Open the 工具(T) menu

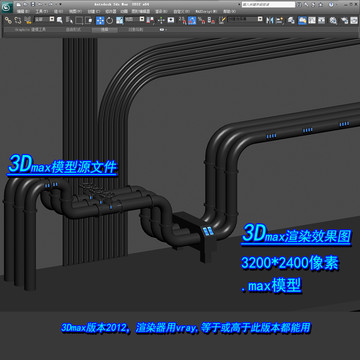(42, 12)
